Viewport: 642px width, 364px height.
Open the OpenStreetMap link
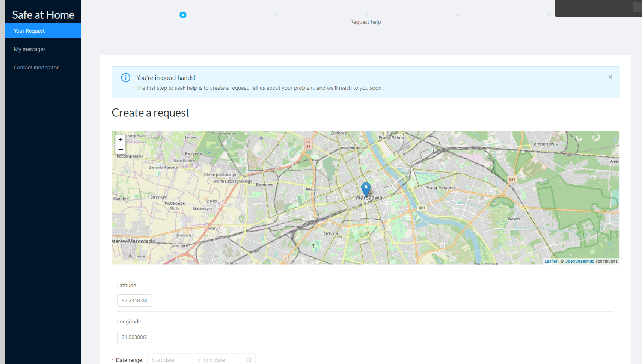(579, 261)
